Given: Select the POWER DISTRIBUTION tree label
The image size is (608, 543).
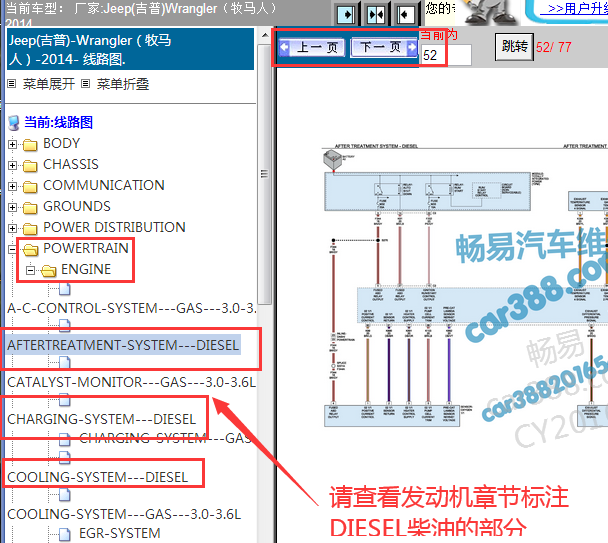Looking at the screenshot, I should click(114, 227).
